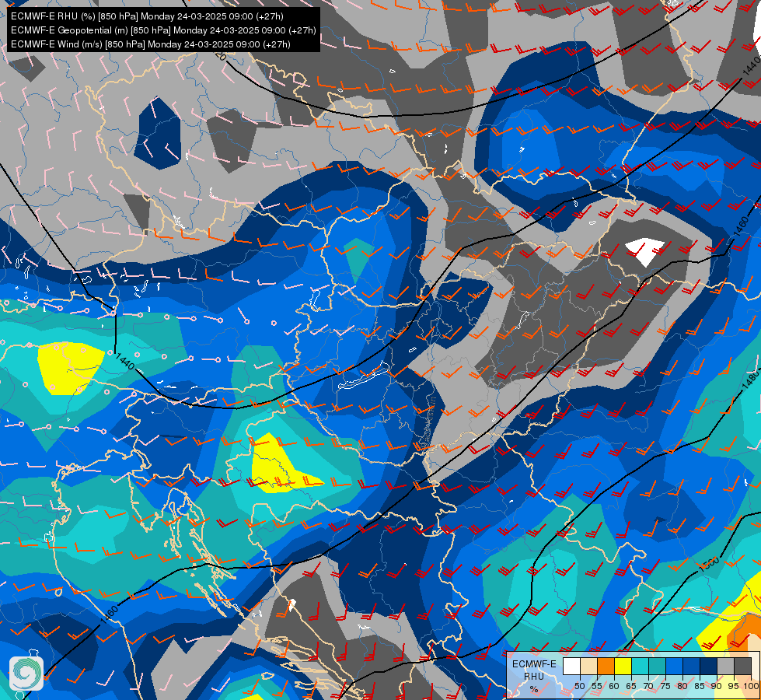Click the legend tick label 65
The height and width of the screenshot is (700, 761).
coord(631,686)
